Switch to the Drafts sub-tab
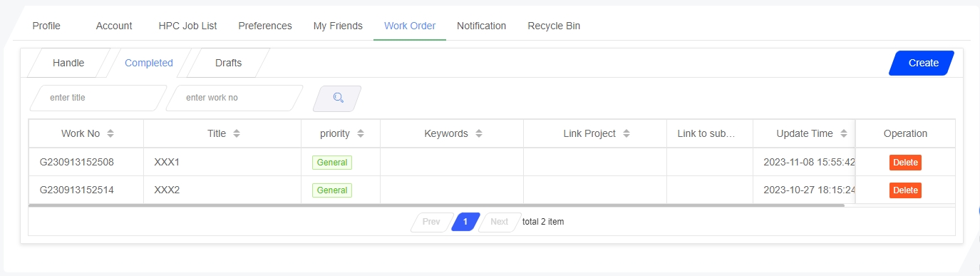980x276 pixels. point(228,63)
